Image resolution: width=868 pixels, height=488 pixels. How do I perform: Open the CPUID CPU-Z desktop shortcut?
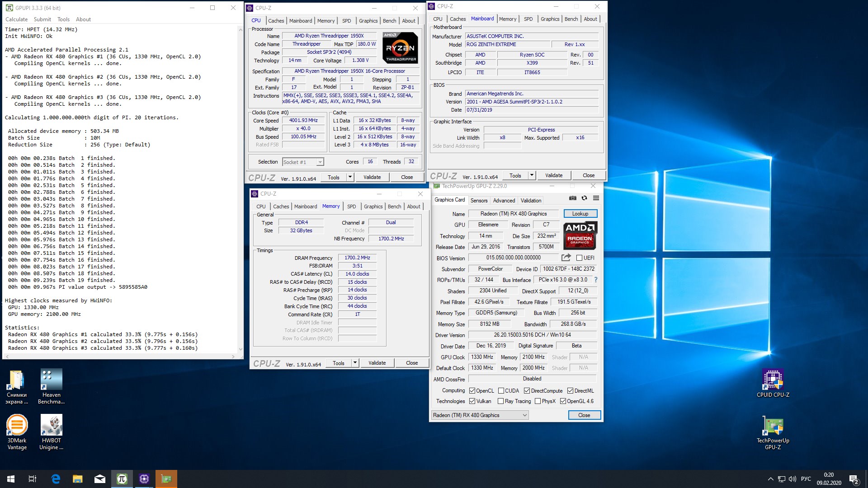click(x=773, y=383)
